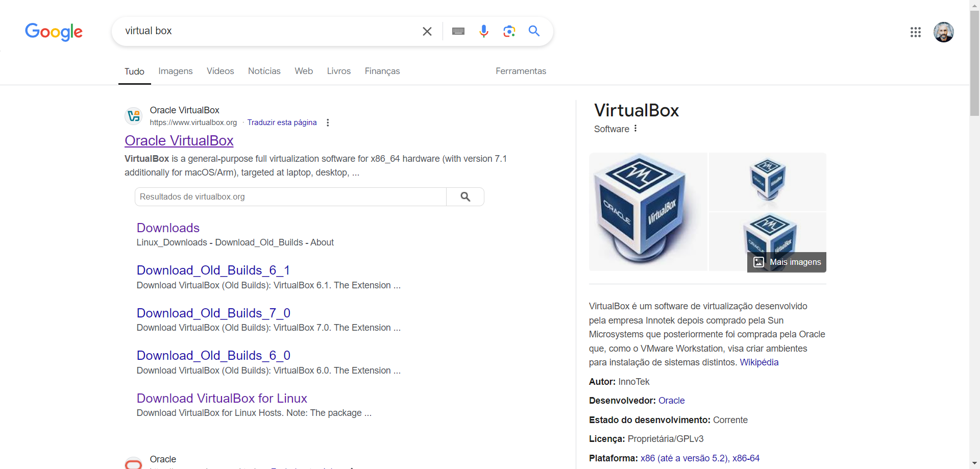
Task: Open the small top-right VirtualBox image
Action: click(x=768, y=182)
